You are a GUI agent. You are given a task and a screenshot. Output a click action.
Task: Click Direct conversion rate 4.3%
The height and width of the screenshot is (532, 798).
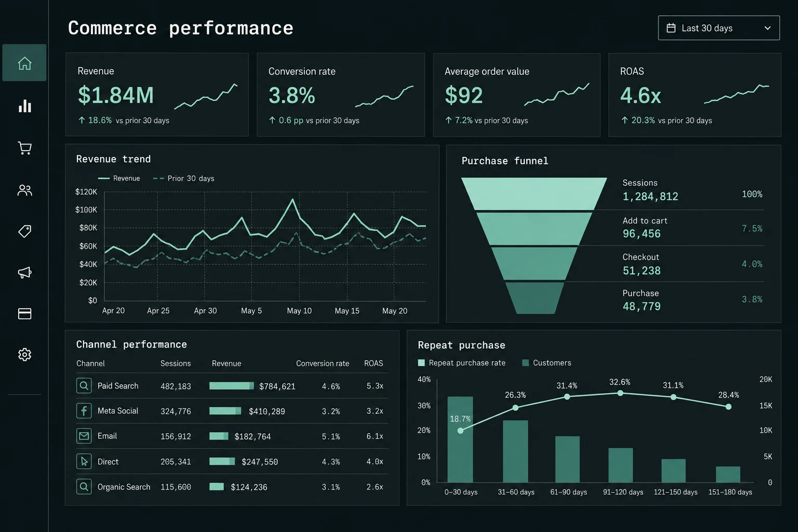331,462
